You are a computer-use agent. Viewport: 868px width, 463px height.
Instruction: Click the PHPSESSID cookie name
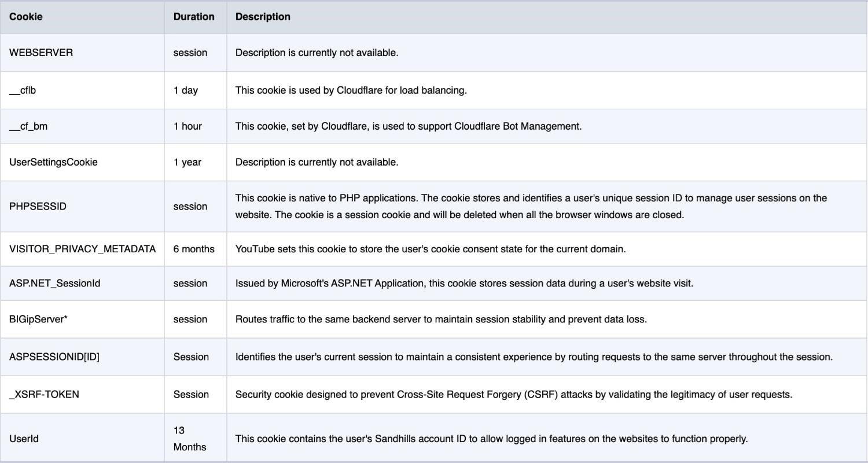pyautogui.click(x=38, y=206)
